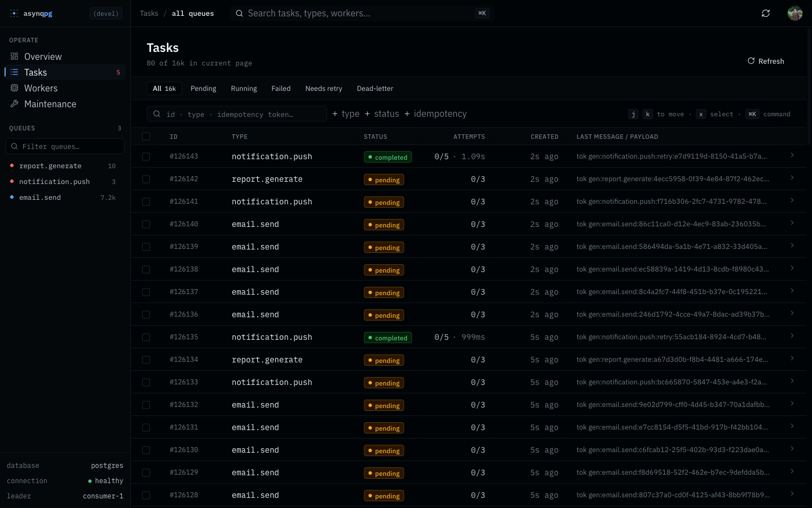This screenshot has height=508, width=812.
Task: Click the magnifier icon in id/type filter field
Action: (157, 114)
